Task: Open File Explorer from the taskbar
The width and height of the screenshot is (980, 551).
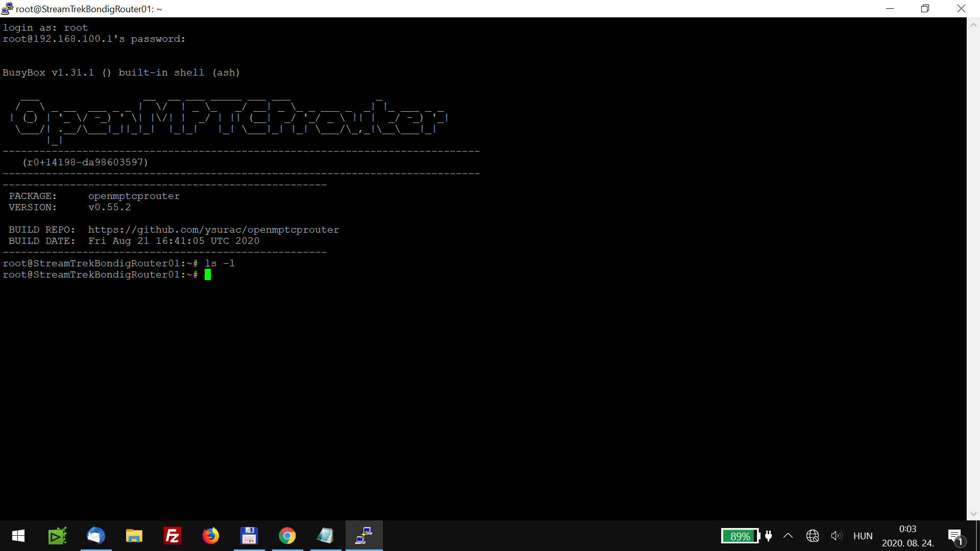Action: point(134,536)
